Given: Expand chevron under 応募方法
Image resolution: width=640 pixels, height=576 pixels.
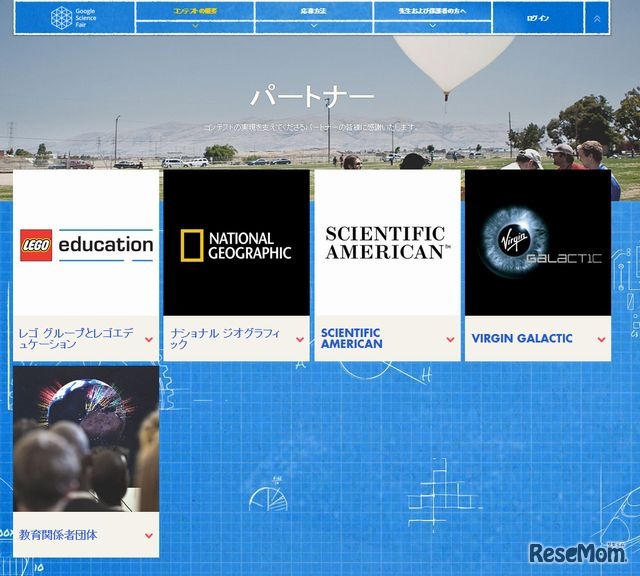Looking at the screenshot, I should pos(313,26).
